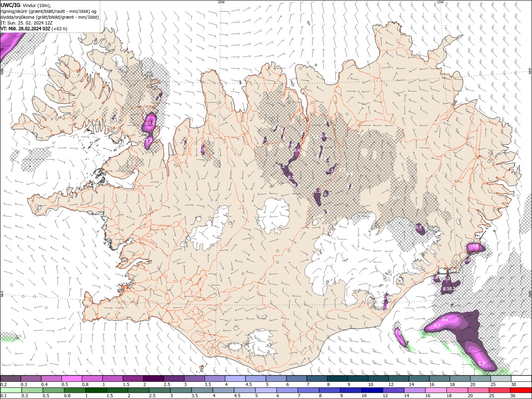The height and width of the screenshot is (399, 532).
Task: Click the "20W" longitude label
Action: tap(221, 2)
